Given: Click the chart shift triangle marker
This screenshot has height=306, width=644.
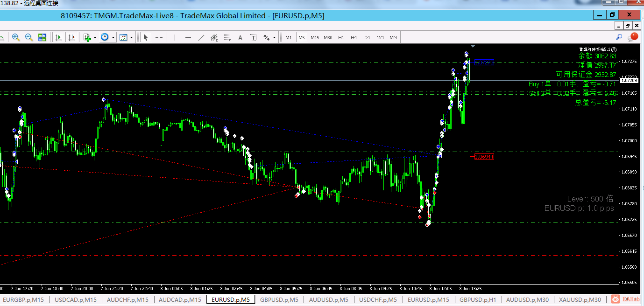Looking at the screenshot, I should coord(473,46).
